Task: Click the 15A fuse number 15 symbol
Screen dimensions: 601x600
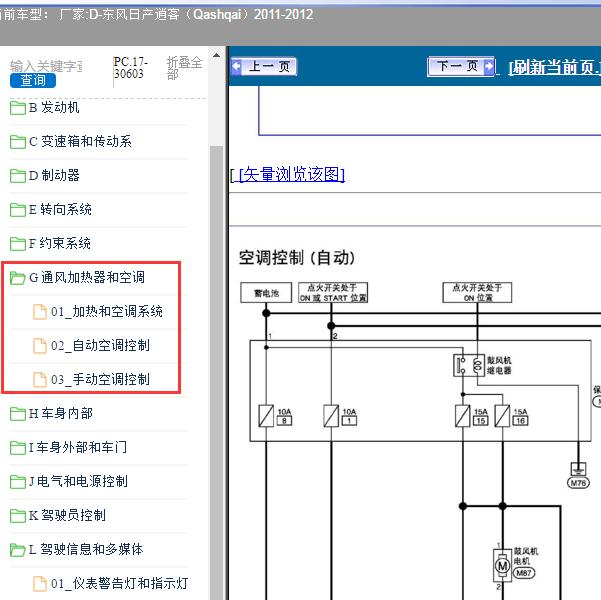Action: coord(463,416)
